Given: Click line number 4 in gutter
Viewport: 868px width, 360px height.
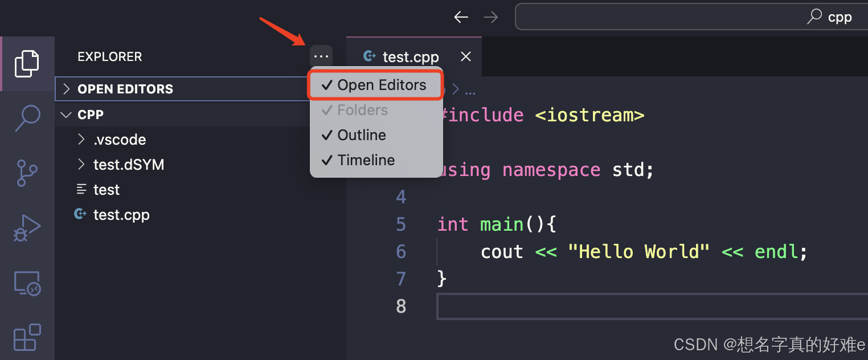Looking at the screenshot, I should 401,197.
